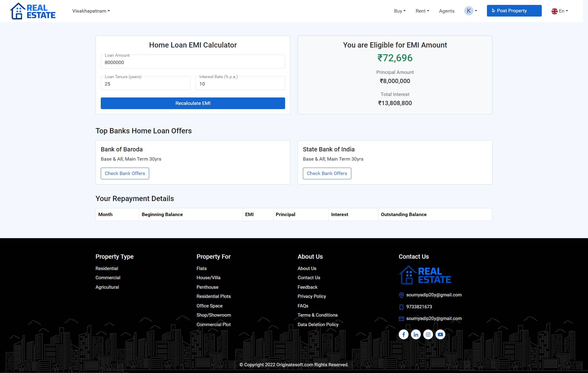Open the FAQs link

(x=303, y=306)
